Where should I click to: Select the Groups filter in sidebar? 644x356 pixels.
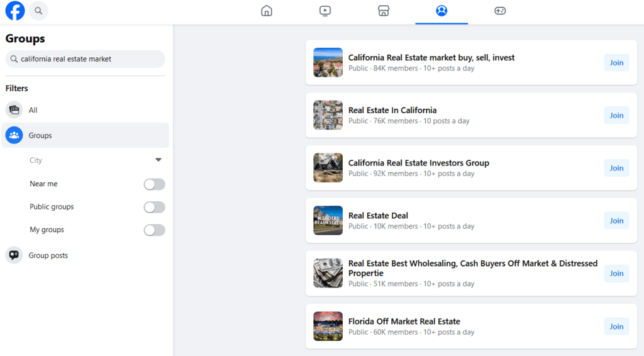click(x=40, y=135)
